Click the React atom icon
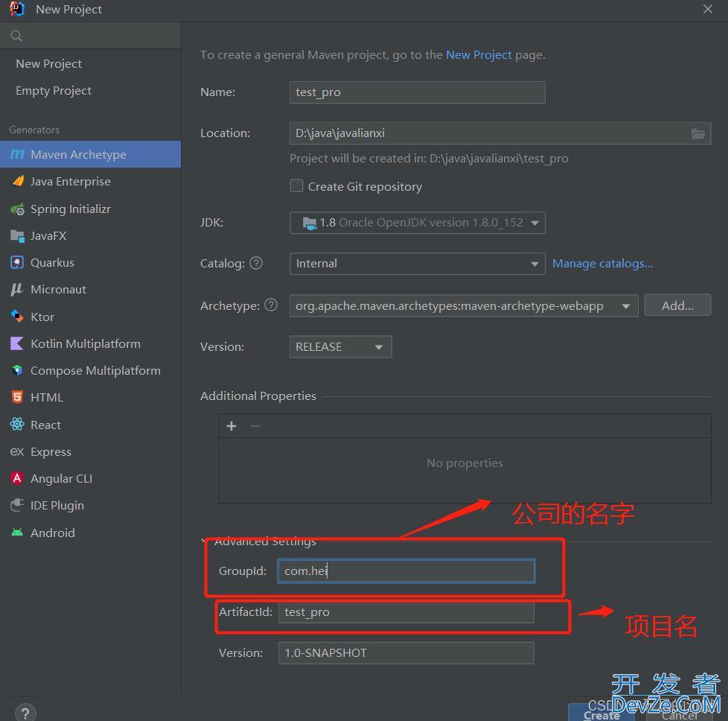Screen dimensions: 728x721 pos(17,424)
